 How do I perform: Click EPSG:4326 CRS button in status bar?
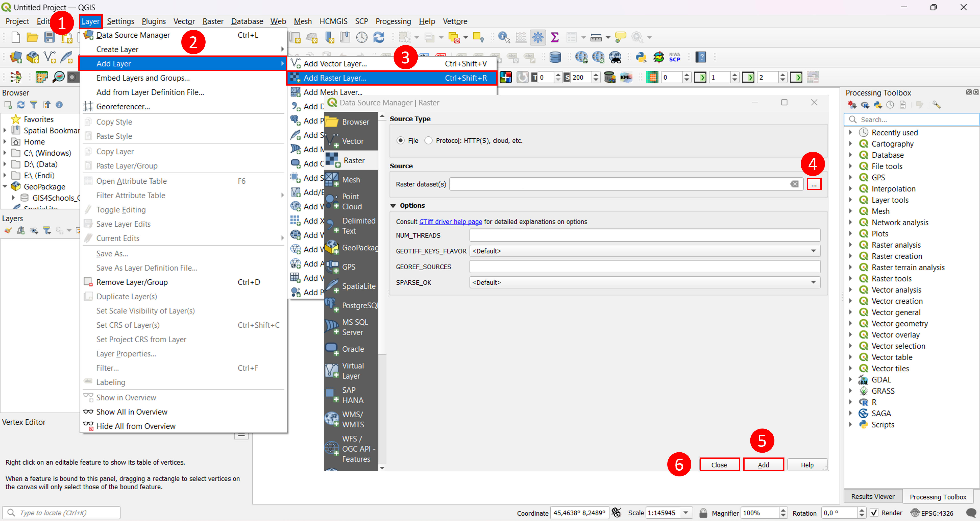pos(932,513)
